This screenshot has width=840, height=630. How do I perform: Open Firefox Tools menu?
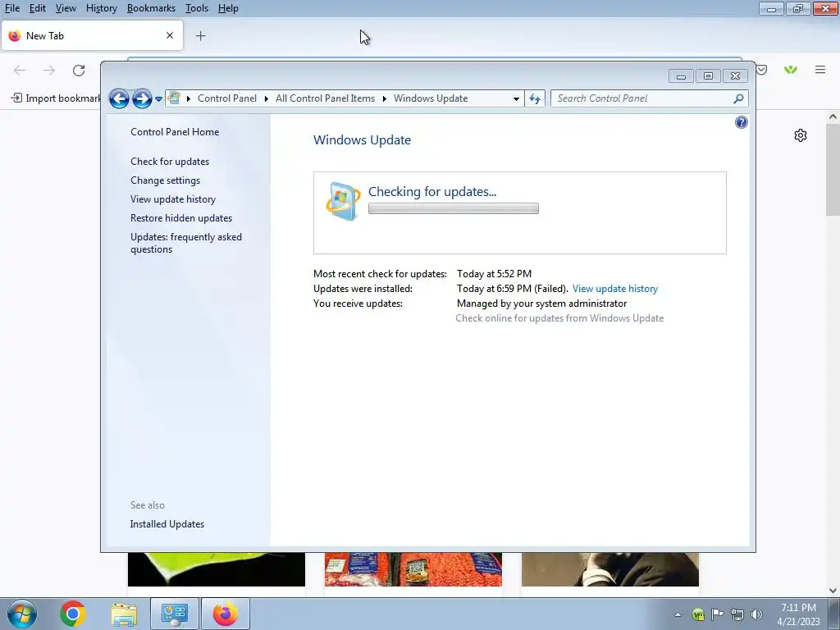197,8
